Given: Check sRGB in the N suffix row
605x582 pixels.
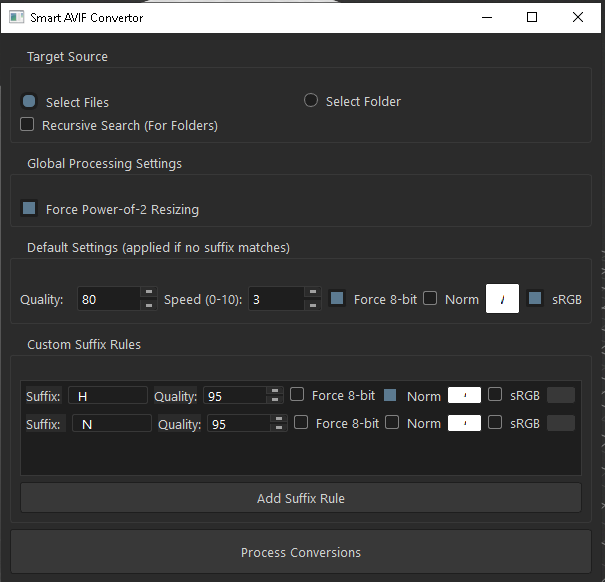Looking at the screenshot, I should (495, 422).
